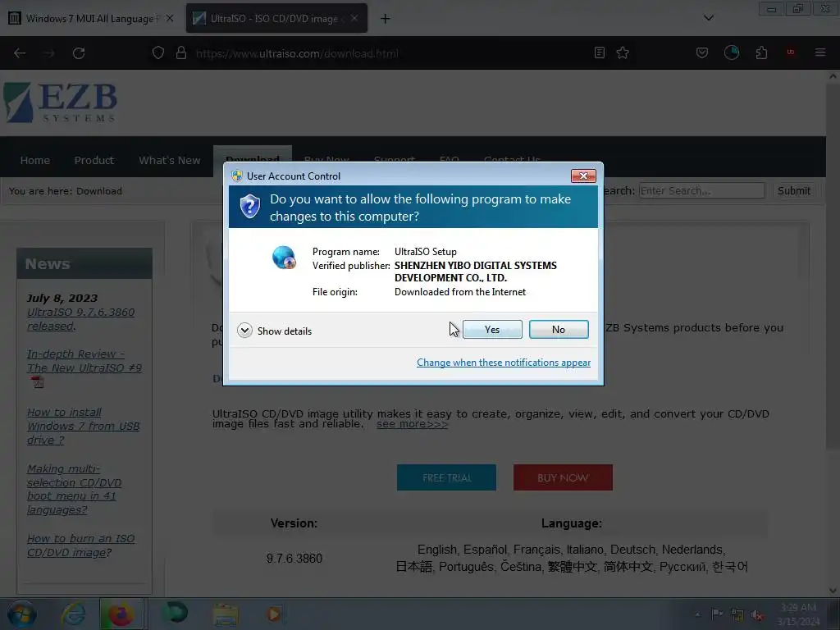
Task: Click Yes in User Account Control dialog
Action: click(x=492, y=330)
